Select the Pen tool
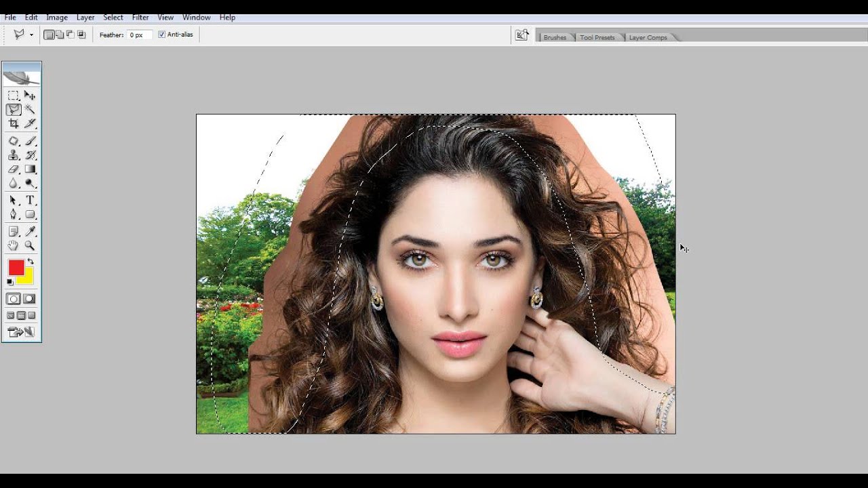The width and height of the screenshot is (868, 488). (x=14, y=214)
